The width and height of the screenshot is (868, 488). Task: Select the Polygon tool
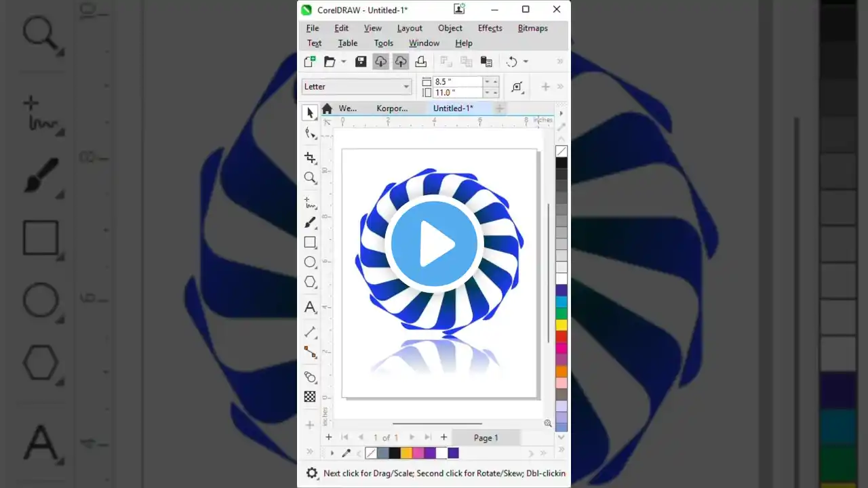click(311, 281)
